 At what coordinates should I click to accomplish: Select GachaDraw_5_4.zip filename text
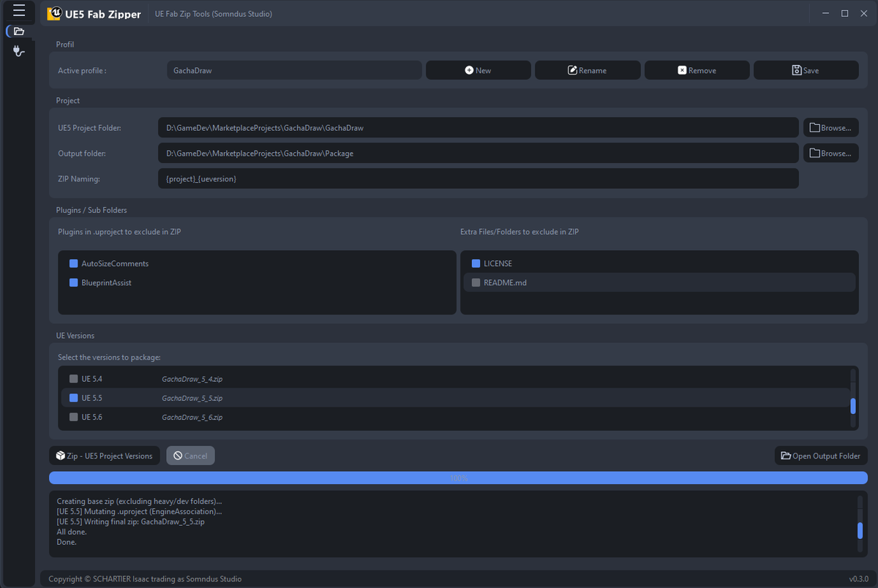tap(192, 379)
